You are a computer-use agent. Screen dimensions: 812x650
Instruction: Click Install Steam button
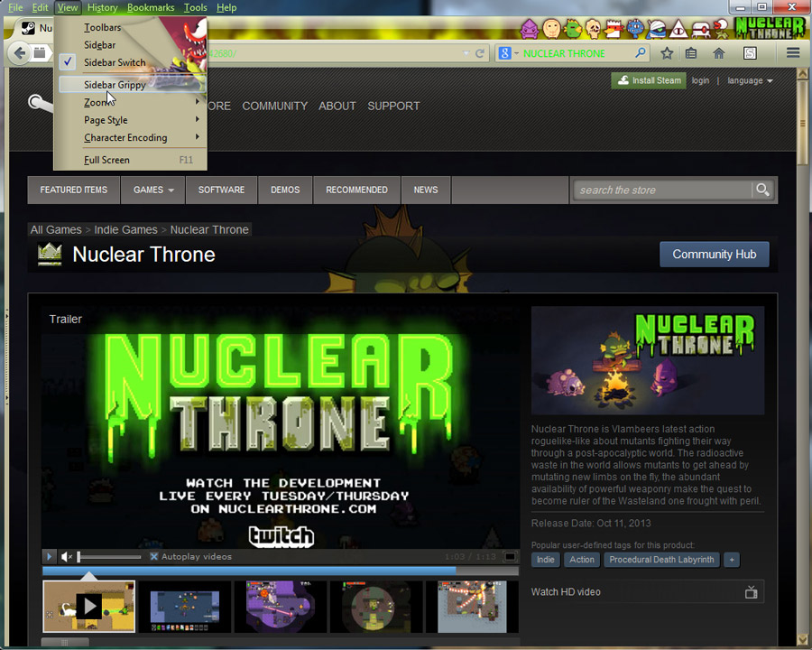click(649, 80)
